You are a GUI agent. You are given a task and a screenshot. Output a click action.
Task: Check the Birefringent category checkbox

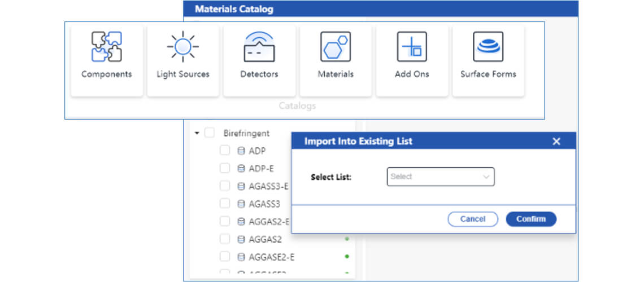210,133
